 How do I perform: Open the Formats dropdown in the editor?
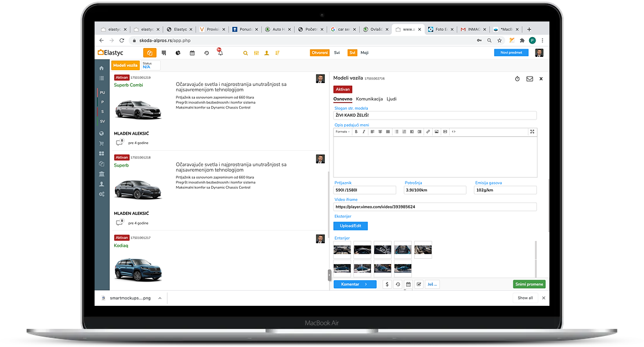[x=342, y=132]
